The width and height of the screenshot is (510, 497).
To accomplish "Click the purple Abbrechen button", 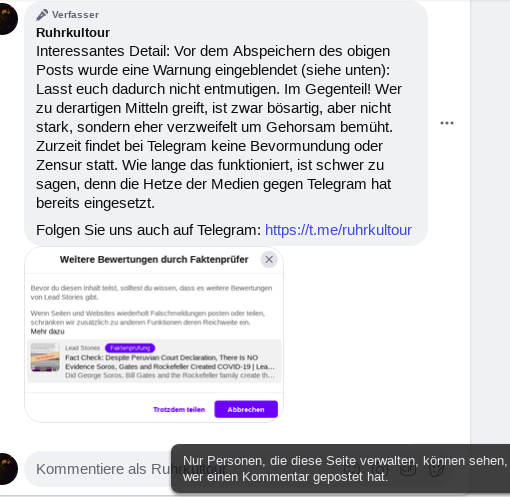I will [246, 409].
